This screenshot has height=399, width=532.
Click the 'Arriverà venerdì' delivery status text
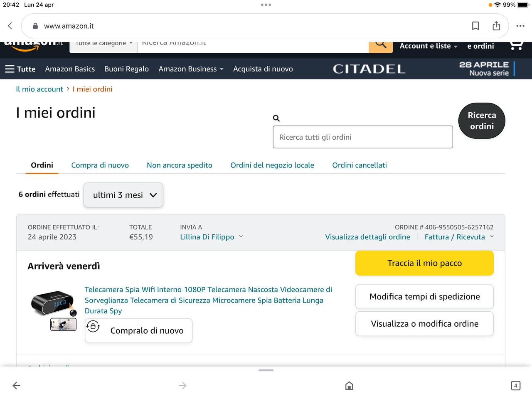(x=64, y=266)
